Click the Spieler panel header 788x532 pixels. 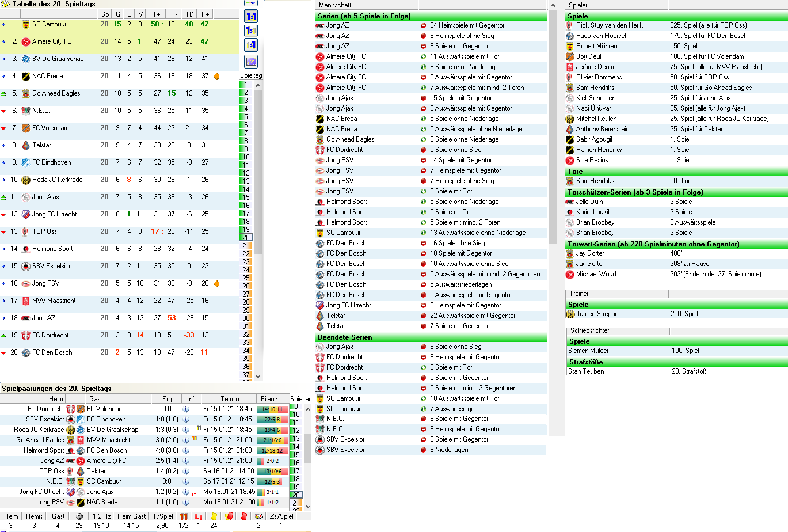coord(616,5)
